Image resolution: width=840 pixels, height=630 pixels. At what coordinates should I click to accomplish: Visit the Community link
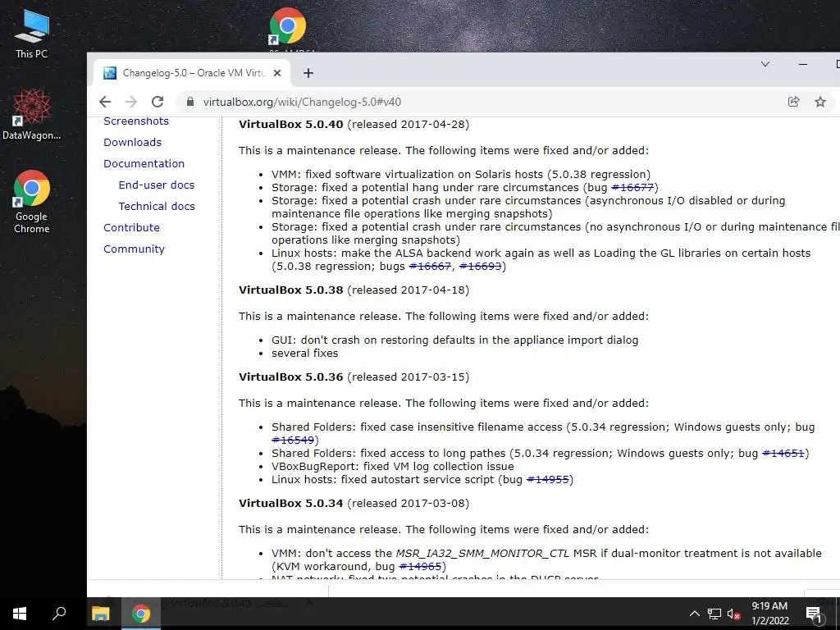coord(134,249)
